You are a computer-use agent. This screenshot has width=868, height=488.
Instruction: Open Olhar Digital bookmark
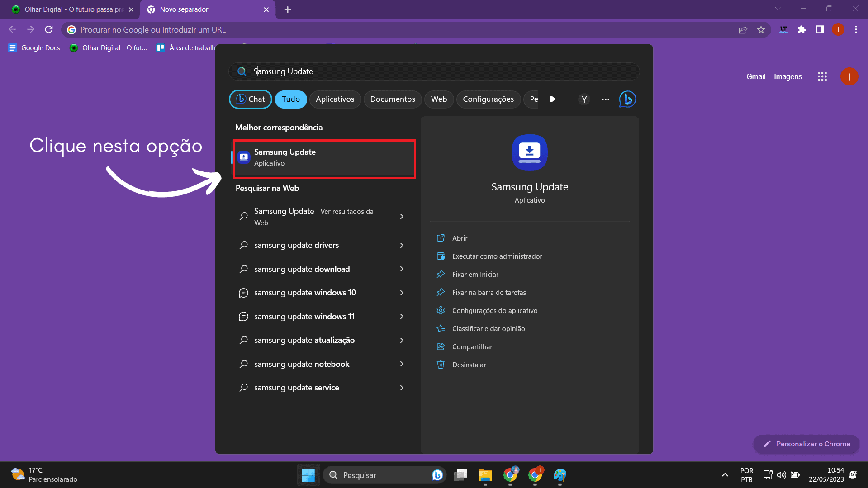(109, 48)
